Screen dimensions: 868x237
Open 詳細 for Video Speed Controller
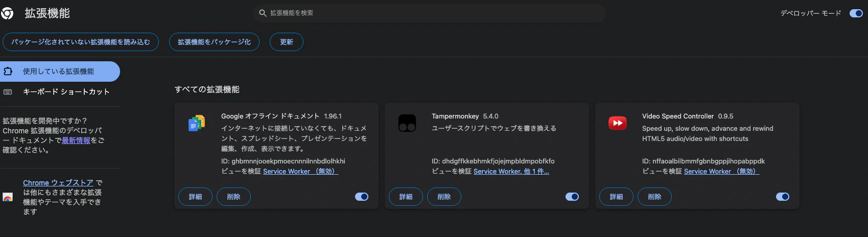616,197
